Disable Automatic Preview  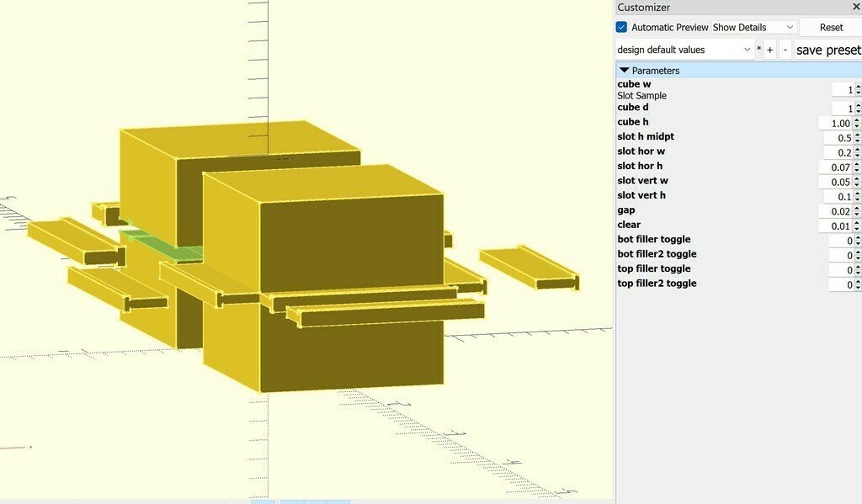point(620,27)
